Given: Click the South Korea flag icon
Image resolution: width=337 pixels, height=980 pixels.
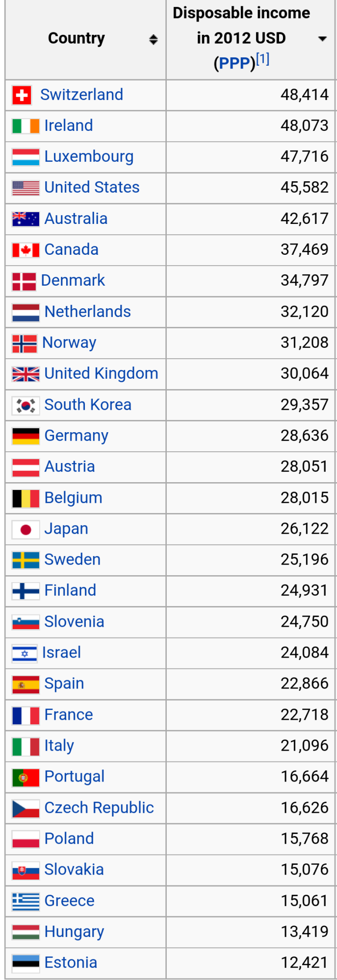Looking at the screenshot, I should coord(26,405).
